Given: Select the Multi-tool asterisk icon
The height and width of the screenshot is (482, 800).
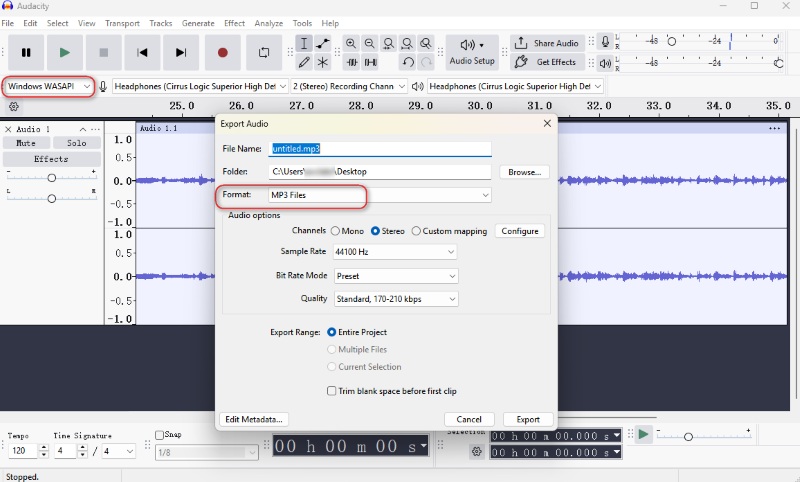Looking at the screenshot, I should 322,62.
